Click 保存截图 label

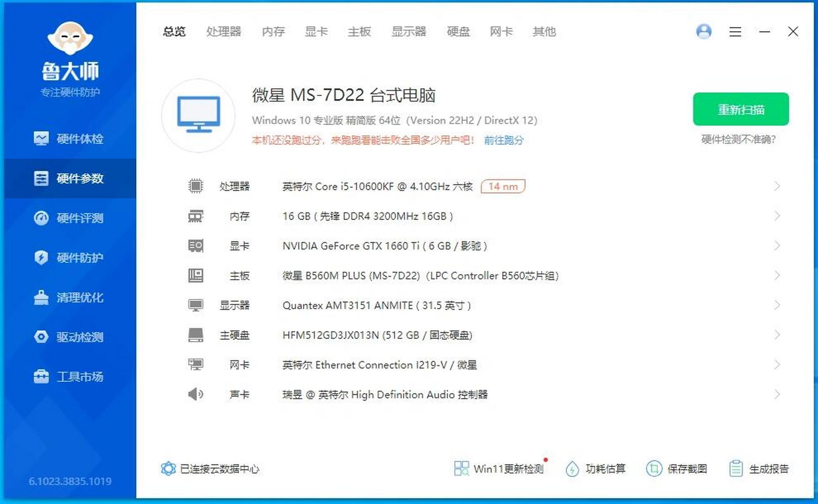(687, 469)
